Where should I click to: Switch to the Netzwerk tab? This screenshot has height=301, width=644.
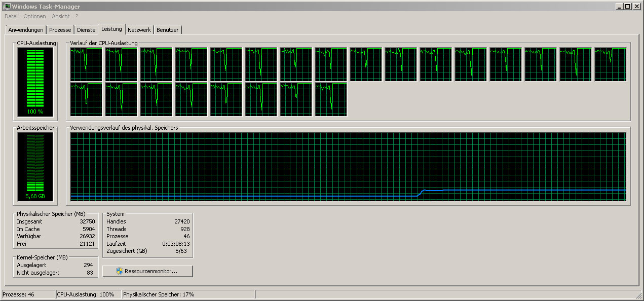click(139, 30)
